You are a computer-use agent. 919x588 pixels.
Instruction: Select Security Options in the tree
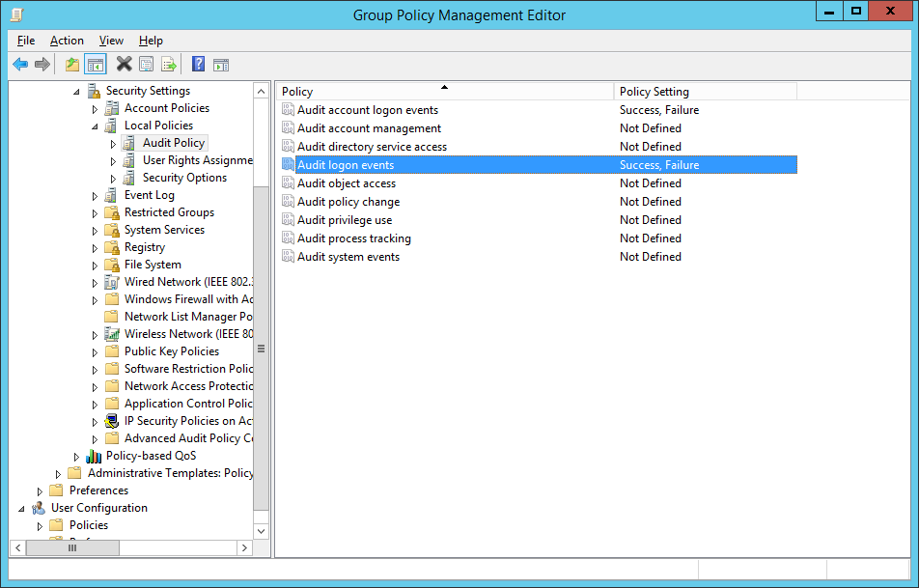point(184,178)
